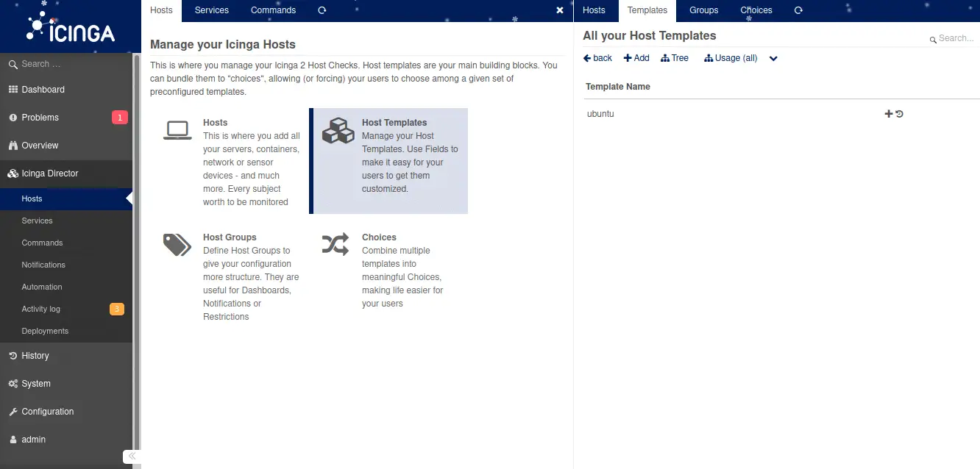Click the Problems exclamation icon
Viewport: 980px width, 469px height.
tap(12, 117)
